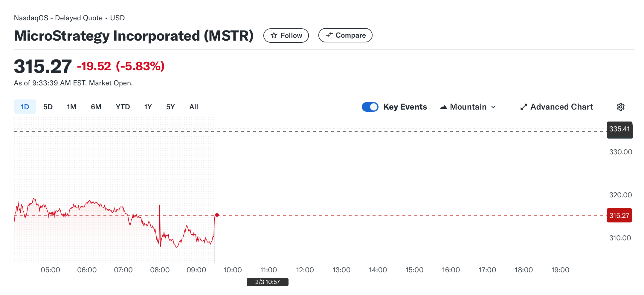This screenshot has height=295, width=644.
Task: Expand the chart type chevron
Action: coord(494,107)
